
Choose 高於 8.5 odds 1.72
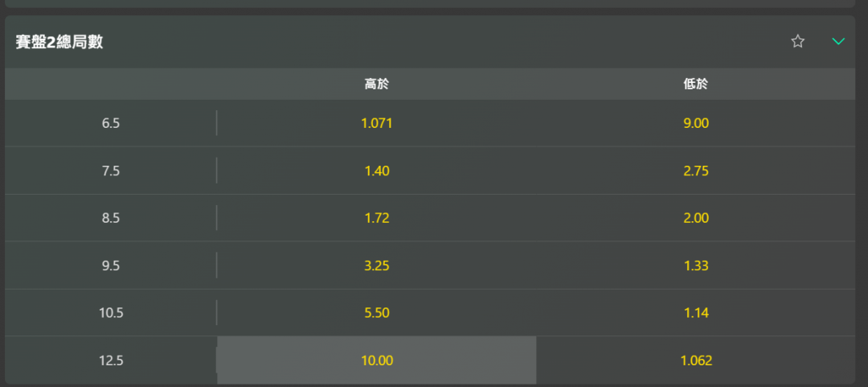coord(376,218)
